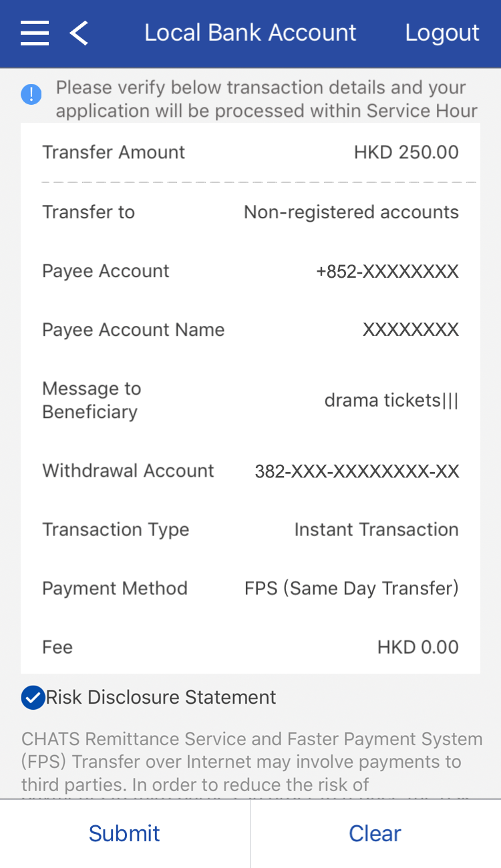This screenshot has height=868, width=501.
Task: Tap the Non-registered accounts value
Action: 351,212
